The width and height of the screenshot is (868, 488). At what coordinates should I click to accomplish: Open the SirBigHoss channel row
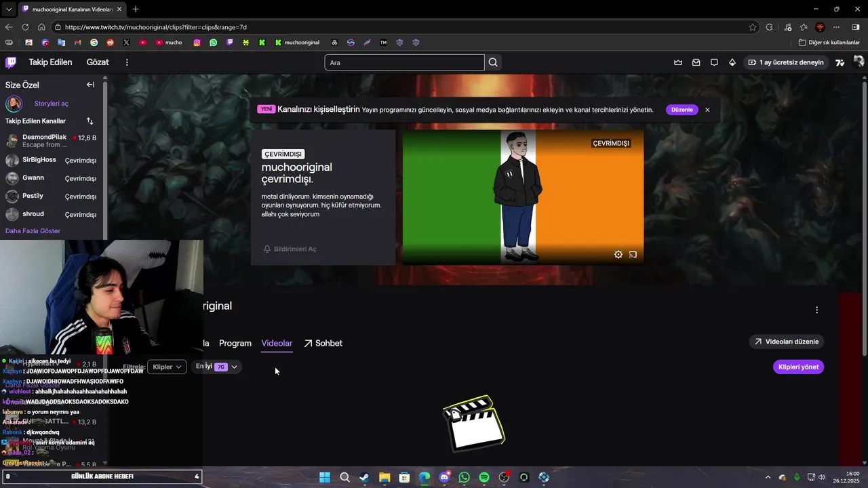tap(52, 160)
